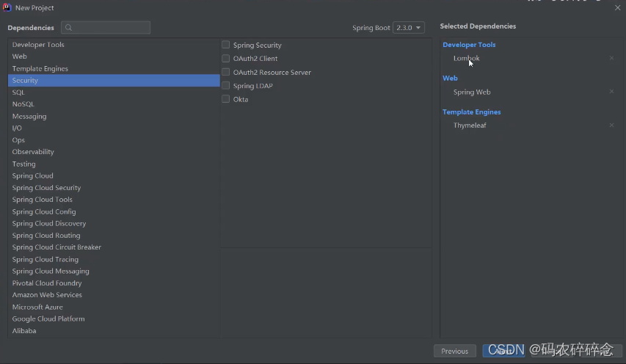The height and width of the screenshot is (364, 626).
Task: Click the Developer Tools heading in selected panel
Action: [x=469, y=45]
